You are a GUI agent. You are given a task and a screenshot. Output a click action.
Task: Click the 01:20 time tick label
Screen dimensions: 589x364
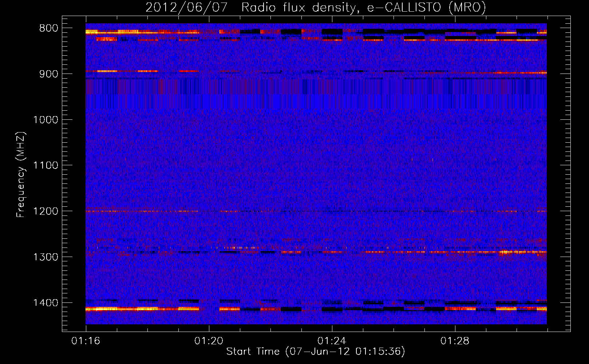click(209, 341)
